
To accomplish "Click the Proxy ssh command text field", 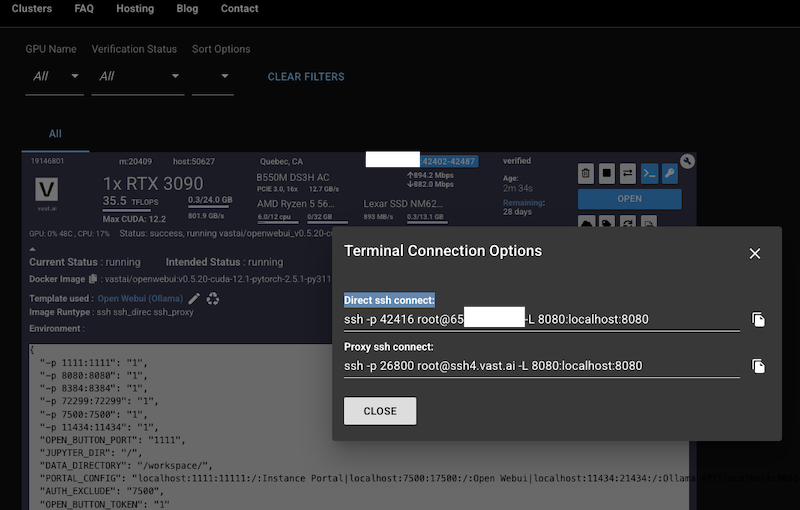I will click(542, 366).
